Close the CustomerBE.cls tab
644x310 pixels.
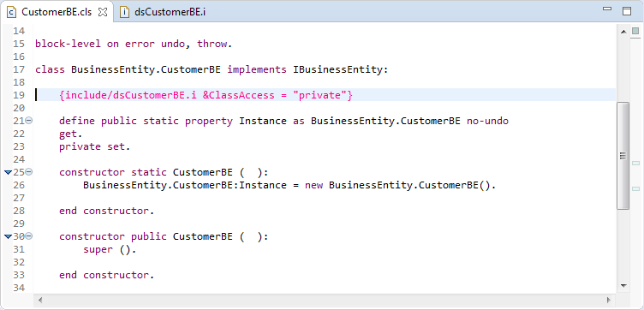coord(103,12)
